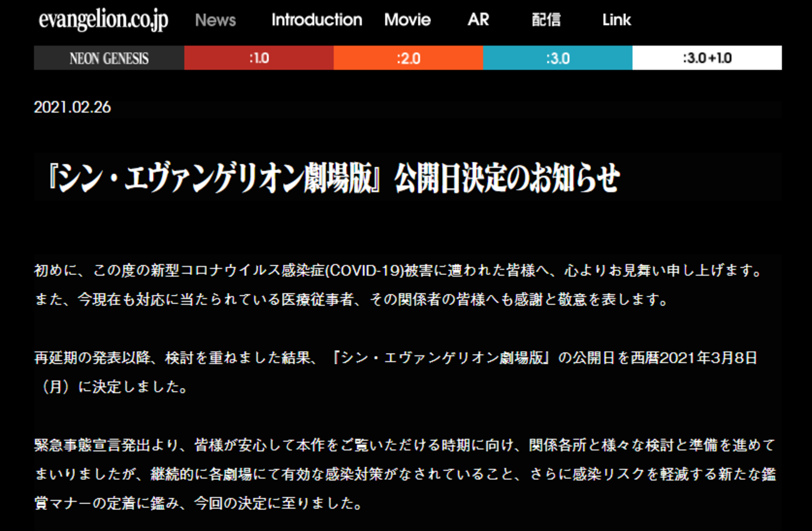Click the evangelion.co.jp site logo
The image size is (812, 531).
tap(103, 21)
